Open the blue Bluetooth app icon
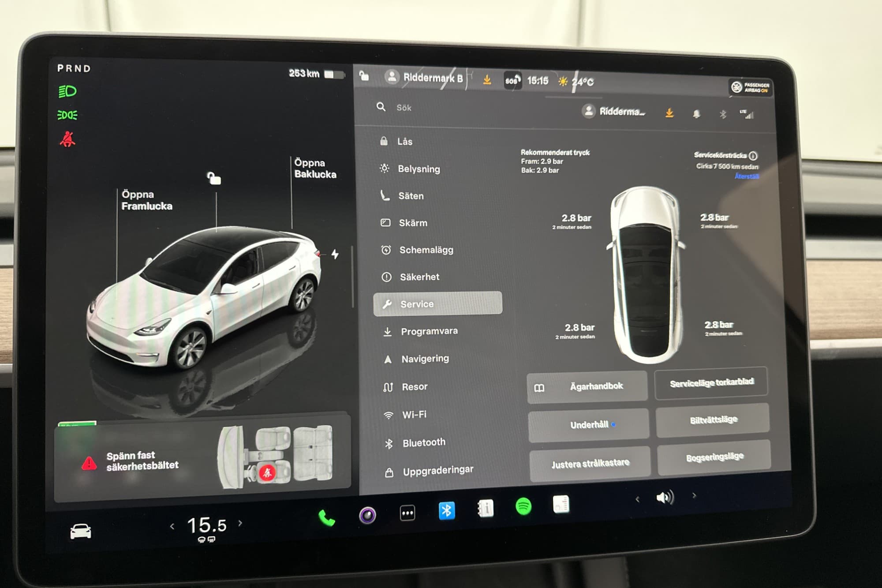This screenshot has height=588, width=882. (x=447, y=511)
